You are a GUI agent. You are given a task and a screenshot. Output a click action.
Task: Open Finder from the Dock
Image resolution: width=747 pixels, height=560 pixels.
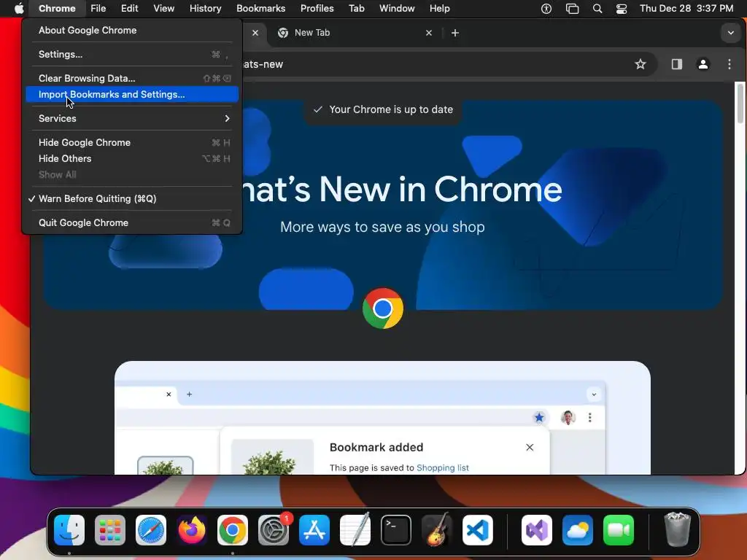[x=69, y=530]
